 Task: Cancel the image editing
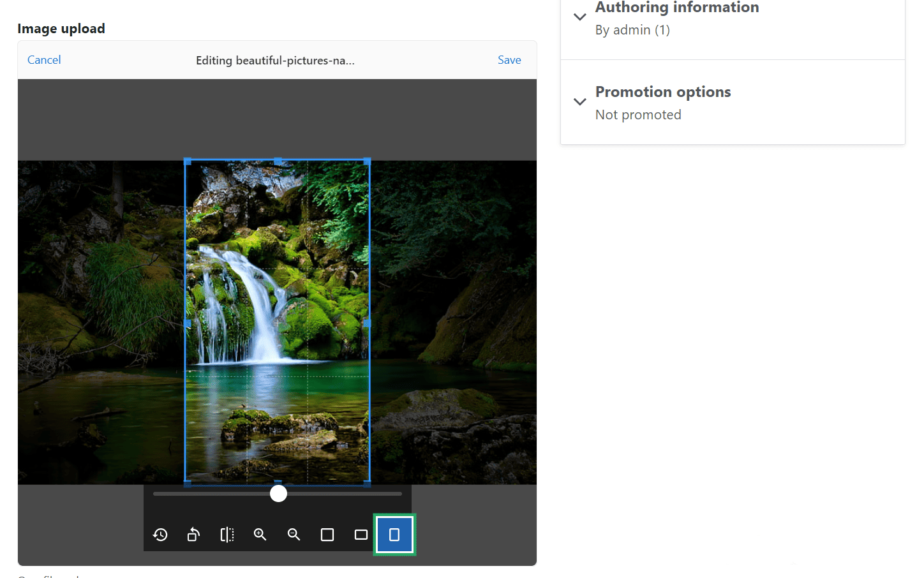[44, 59]
